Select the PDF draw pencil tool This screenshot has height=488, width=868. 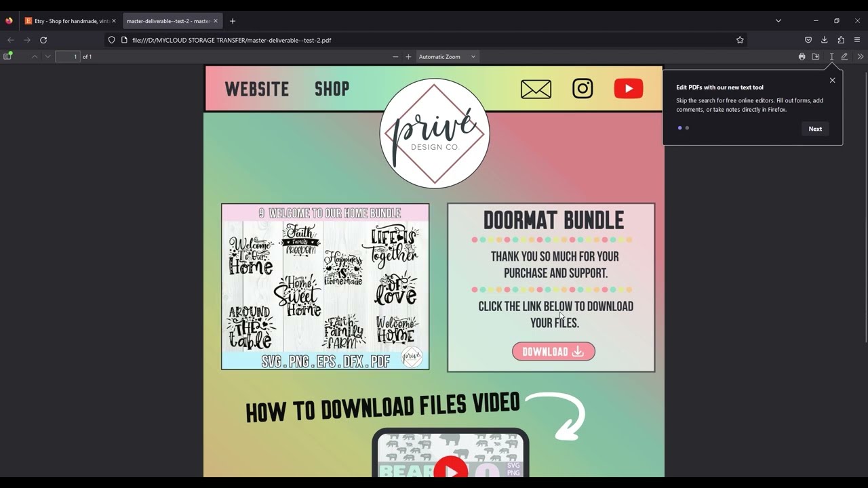tap(844, 57)
